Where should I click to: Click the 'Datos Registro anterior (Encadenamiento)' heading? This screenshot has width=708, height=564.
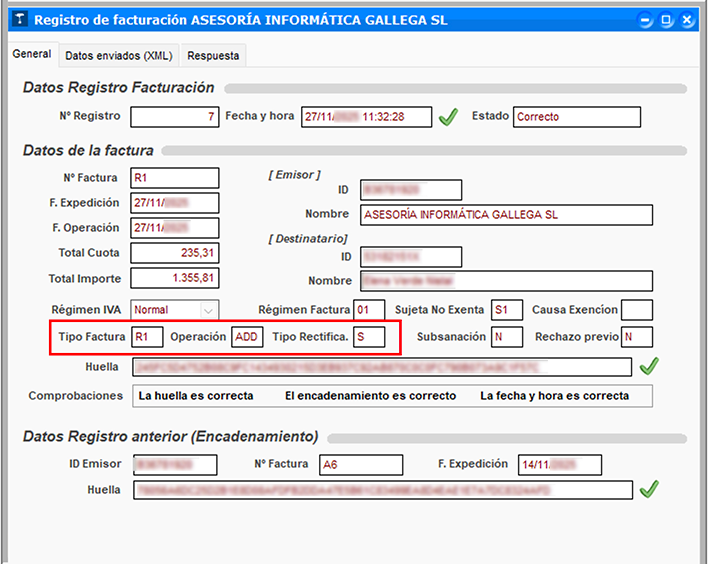click(171, 437)
